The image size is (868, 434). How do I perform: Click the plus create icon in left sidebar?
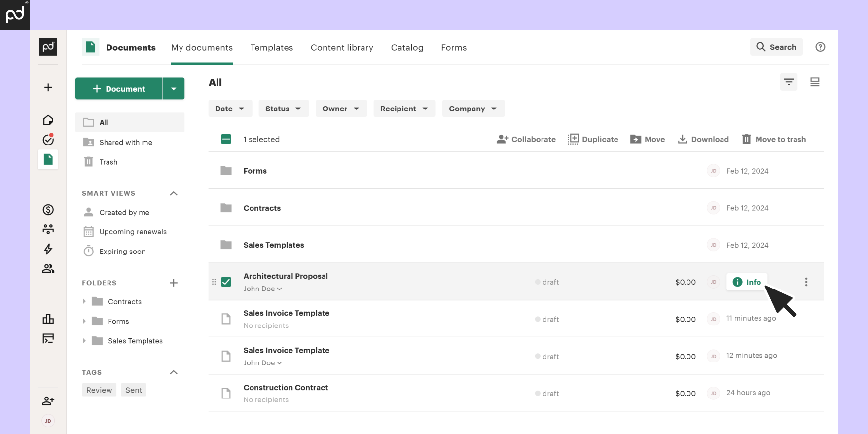pyautogui.click(x=48, y=87)
